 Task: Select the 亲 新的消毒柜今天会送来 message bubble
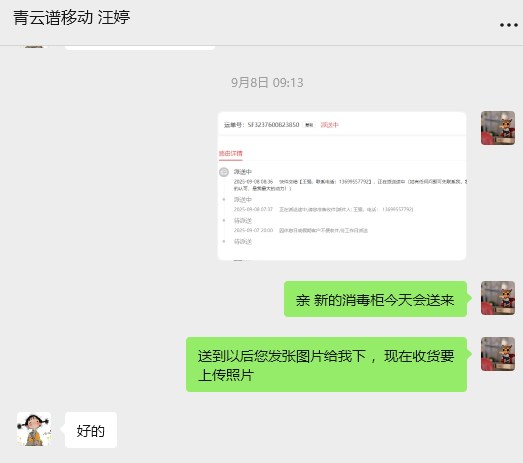coord(375,299)
